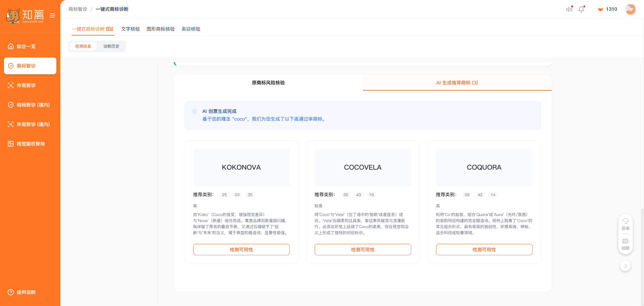The image size is (644, 306).
Task: Click category tag 42 of COQUORA
Action: click(480, 195)
